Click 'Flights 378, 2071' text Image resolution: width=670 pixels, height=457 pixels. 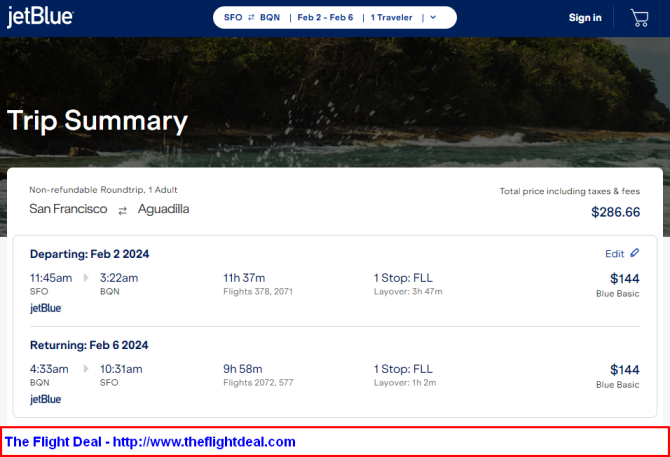coord(258,291)
